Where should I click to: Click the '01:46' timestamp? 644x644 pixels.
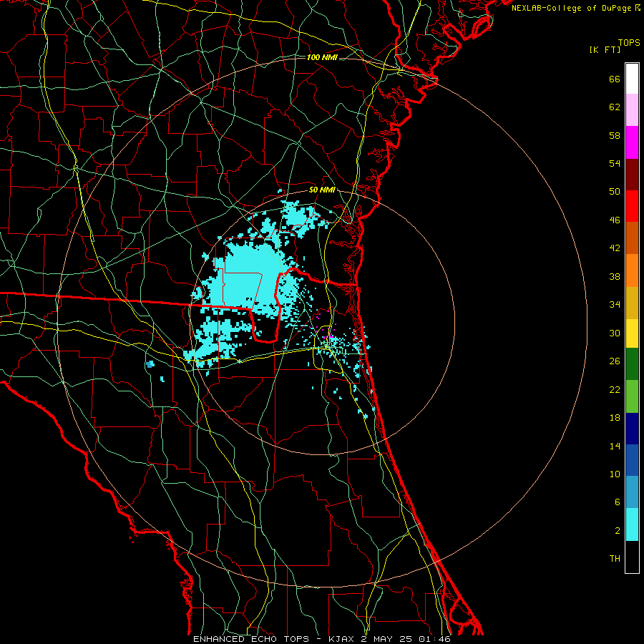point(434,639)
